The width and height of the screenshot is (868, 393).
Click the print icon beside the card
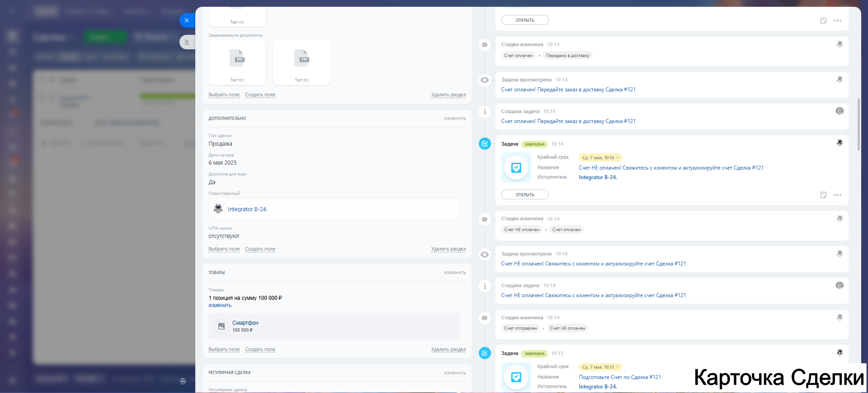183,381
